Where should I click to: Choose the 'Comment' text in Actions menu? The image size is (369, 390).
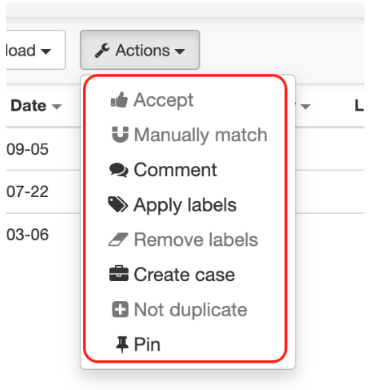[175, 170]
